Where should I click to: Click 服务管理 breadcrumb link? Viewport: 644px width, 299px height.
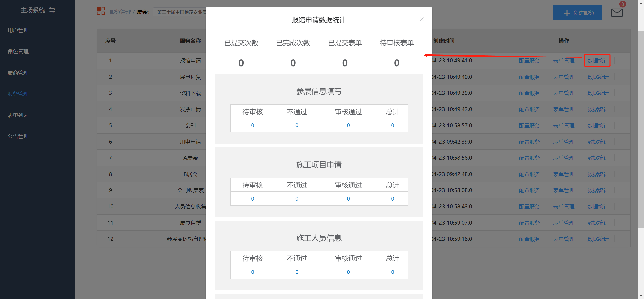coord(120,12)
